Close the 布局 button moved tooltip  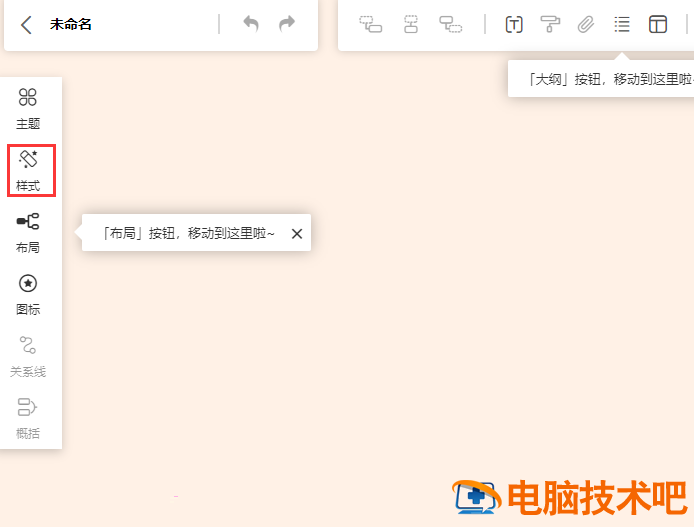[x=297, y=234]
